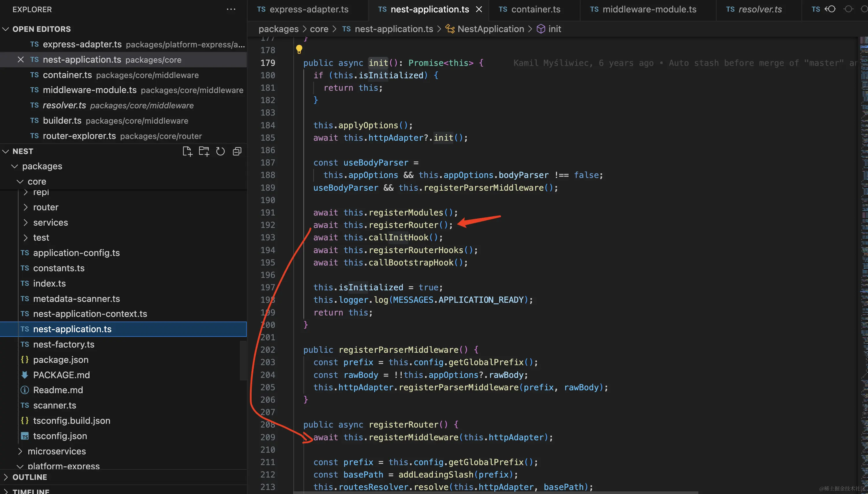Refresh the NEST explorer tree
Image resolution: width=868 pixels, height=494 pixels.
[220, 151]
